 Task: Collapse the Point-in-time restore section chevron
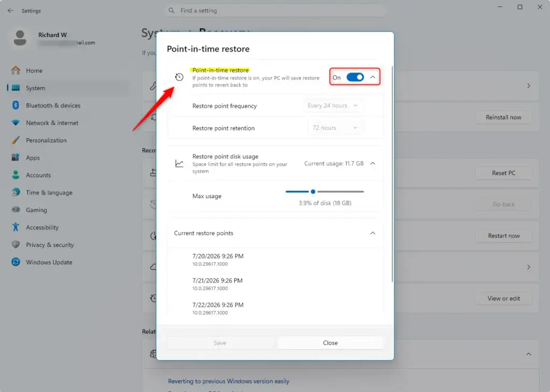pyautogui.click(x=373, y=77)
